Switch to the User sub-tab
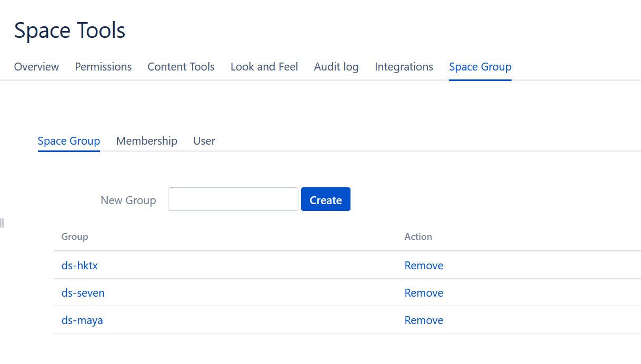 [204, 141]
